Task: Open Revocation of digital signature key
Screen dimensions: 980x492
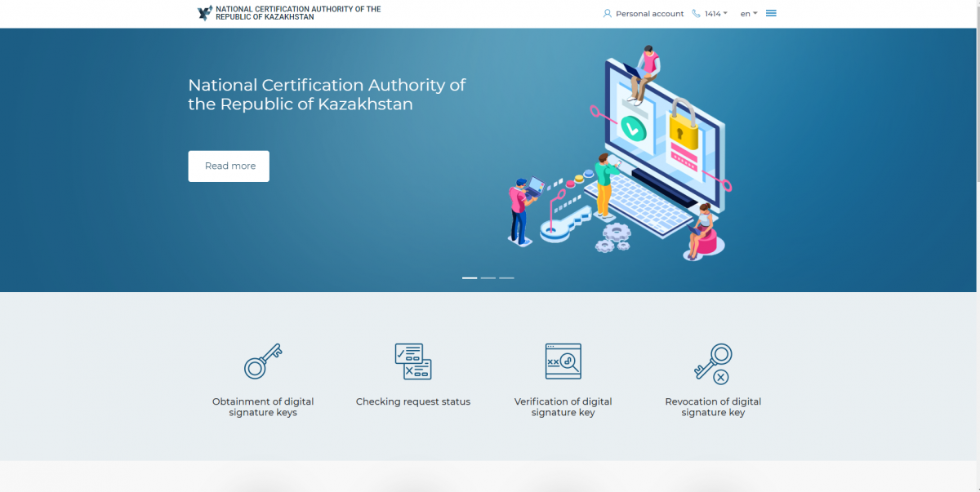Action: pos(713,407)
